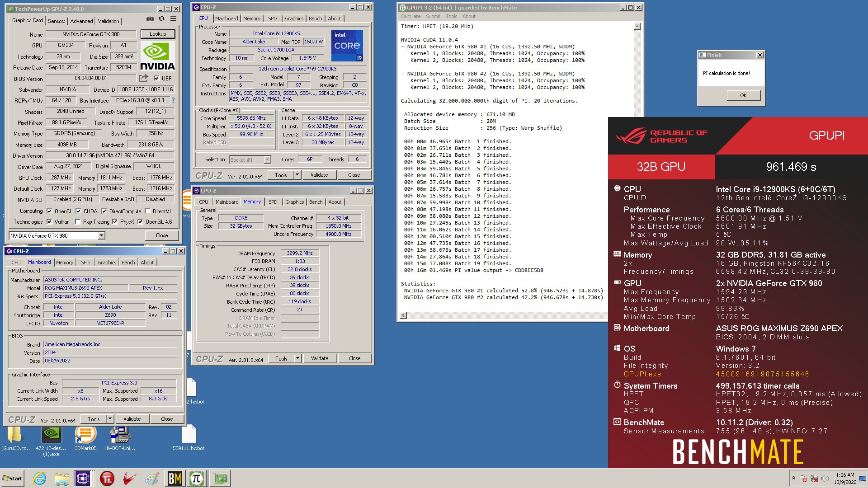Open the Paint palette taskbar icon
Screen dimensions: 868x488
[x=152, y=479]
